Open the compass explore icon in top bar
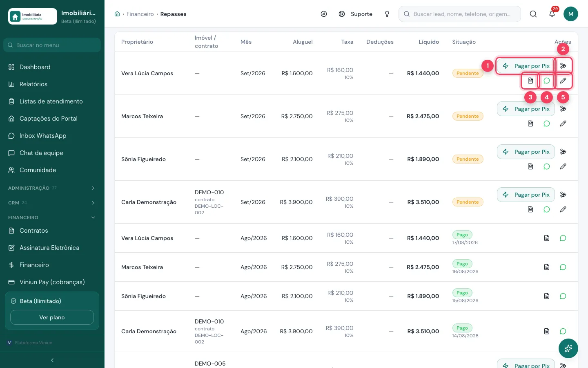Viewport: 588px width, 368px height. coord(324,14)
